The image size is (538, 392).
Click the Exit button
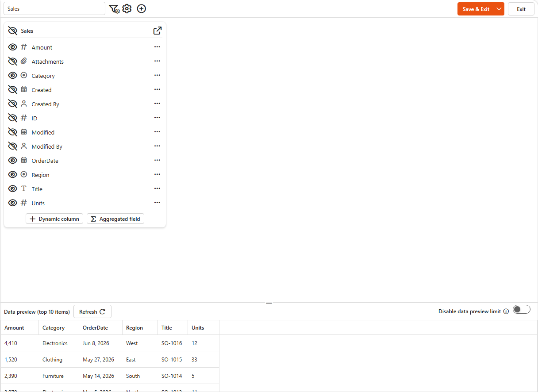521,9
